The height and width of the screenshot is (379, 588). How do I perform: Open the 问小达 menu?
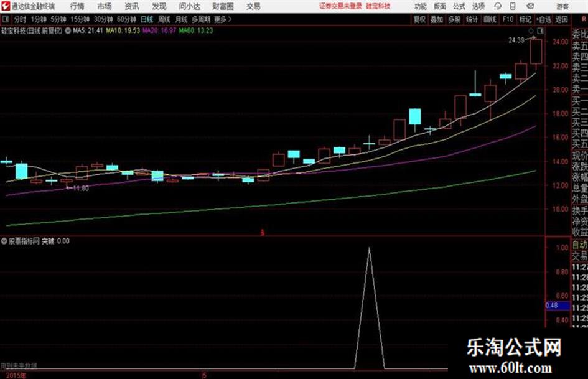pos(190,6)
